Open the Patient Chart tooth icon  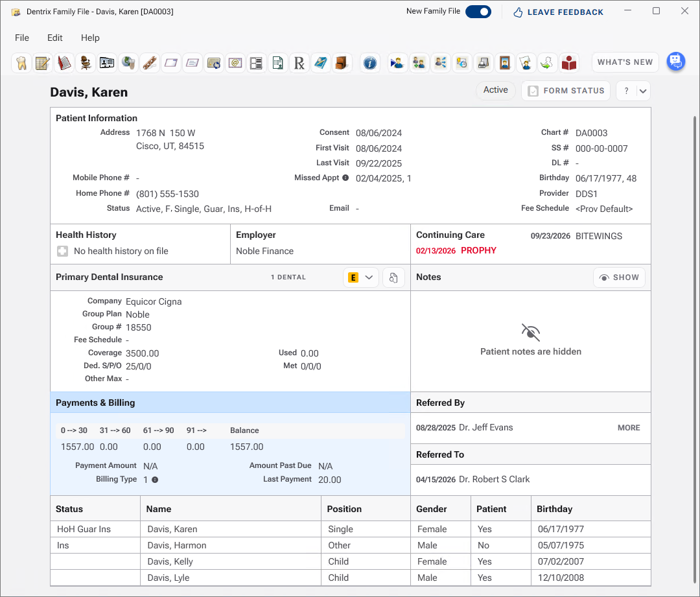21,63
